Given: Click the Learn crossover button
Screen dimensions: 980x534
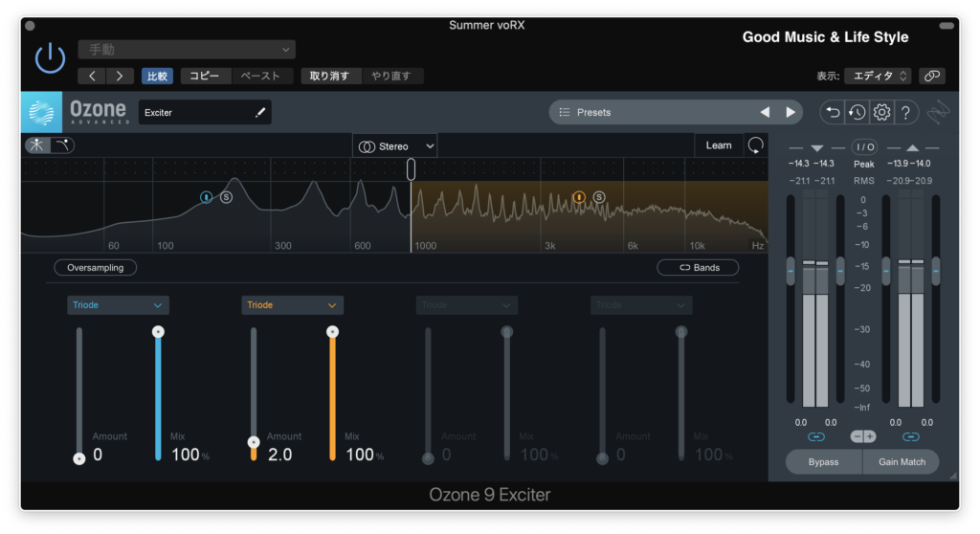Looking at the screenshot, I should click(x=719, y=145).
